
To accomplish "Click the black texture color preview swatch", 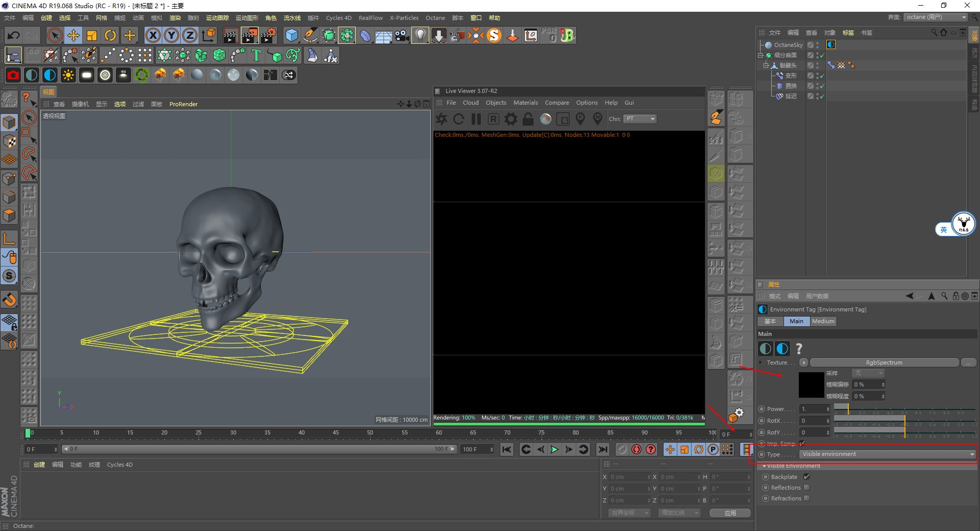I will 811,385.
